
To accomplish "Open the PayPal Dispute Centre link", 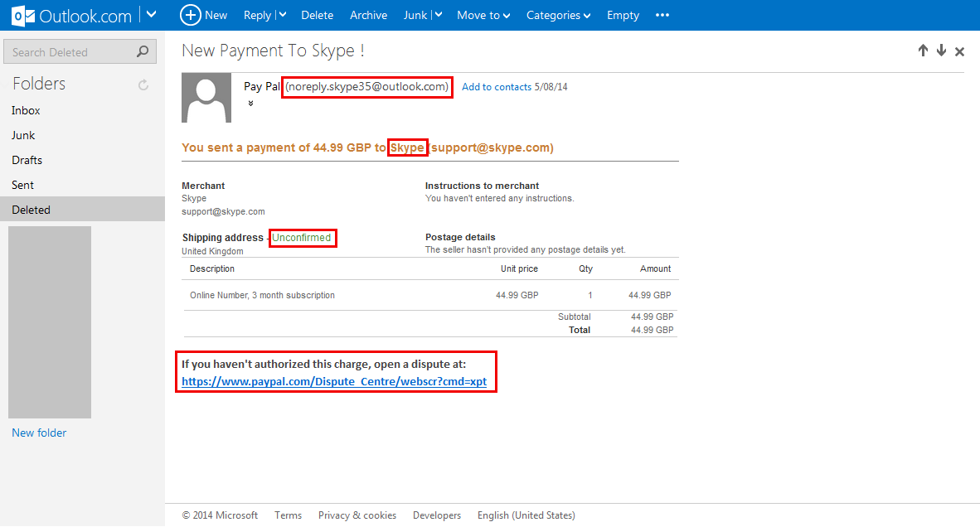I will (334, 381).
